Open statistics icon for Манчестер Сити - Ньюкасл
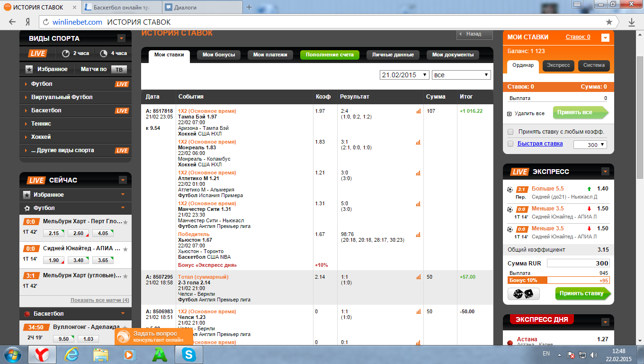 pyautogui.click(x=418, y=203)
